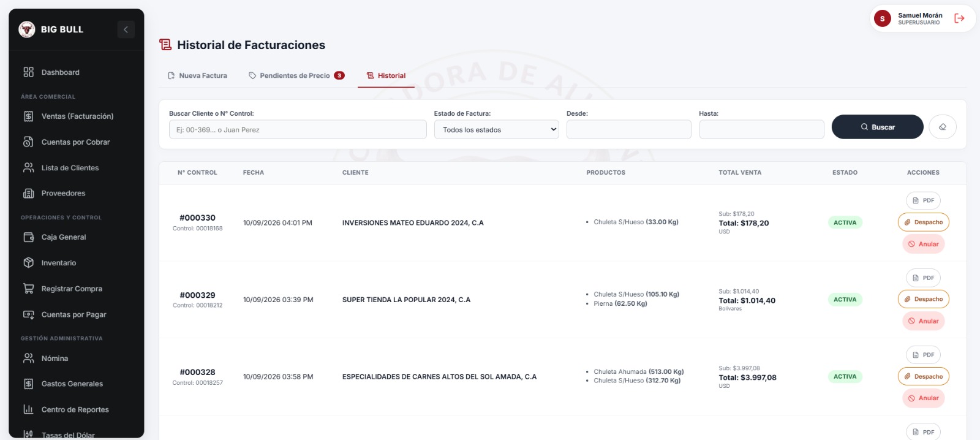The height and width of the screenshot is (440, 980).
Task: Open the Estado de Factura dropdown
Action: [497, 129]
